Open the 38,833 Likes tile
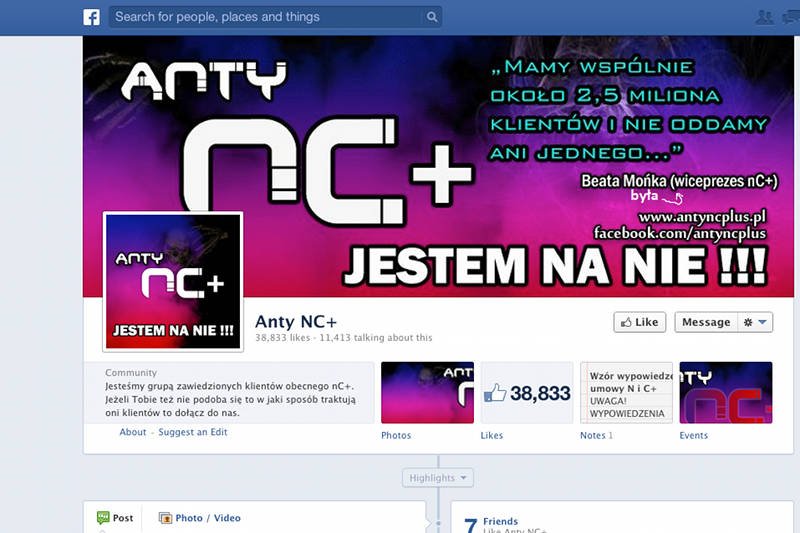Image resolution: width=800 pixels, height=533 pixels. click(527, 393)
